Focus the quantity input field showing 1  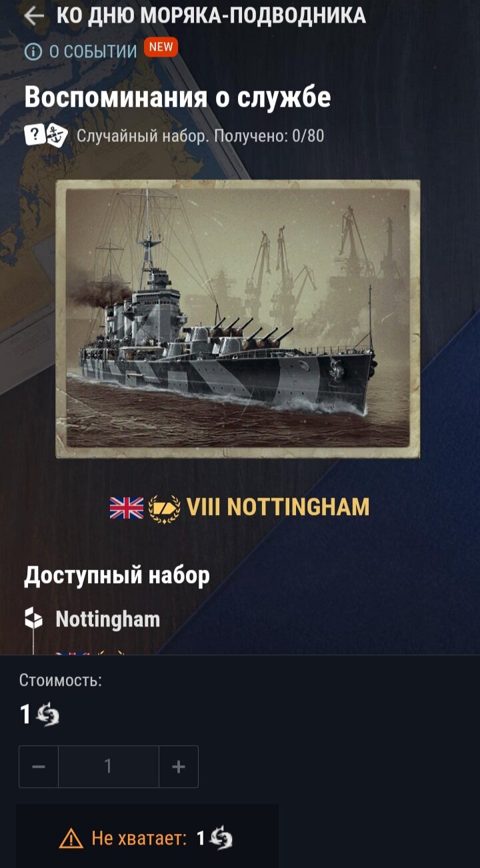109,767
